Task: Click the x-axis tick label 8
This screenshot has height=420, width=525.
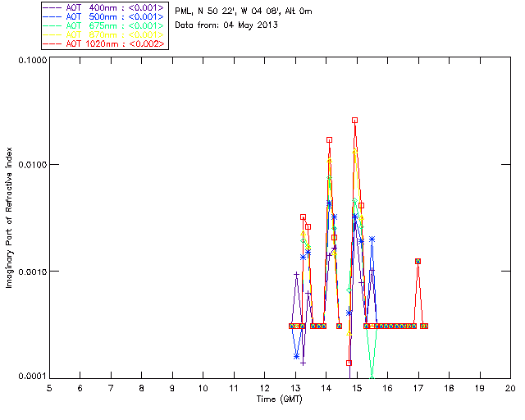Action: 142,388
